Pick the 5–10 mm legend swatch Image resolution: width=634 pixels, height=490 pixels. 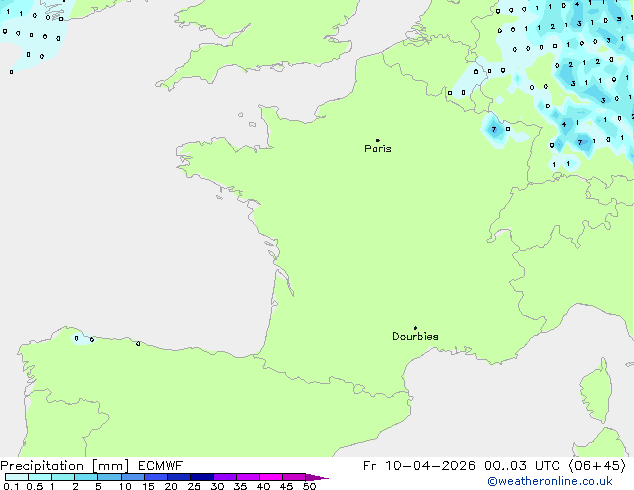[109, 477]
